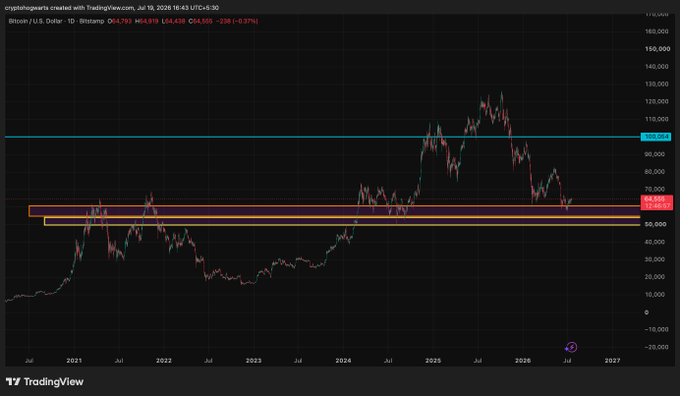Click the Bitcoin / U.S. Dollar symbol title
This screenshot has height=396, width=680.
[x=35, y=21]
